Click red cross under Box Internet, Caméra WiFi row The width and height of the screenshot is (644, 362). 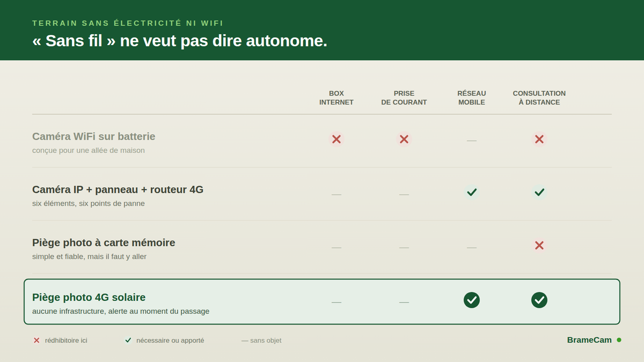[336, 139]
